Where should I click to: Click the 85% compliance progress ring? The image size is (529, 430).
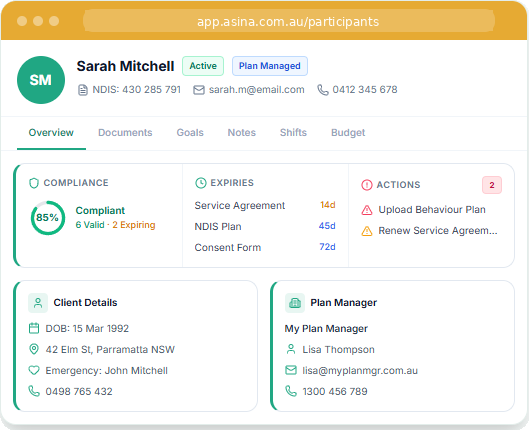point(48,218)
